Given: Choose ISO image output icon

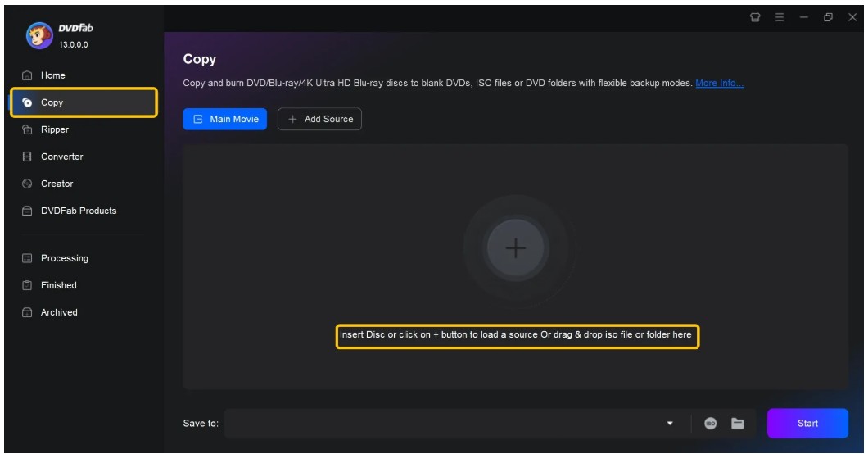Looking at the screenshot, I should click(x=711, y=424).
